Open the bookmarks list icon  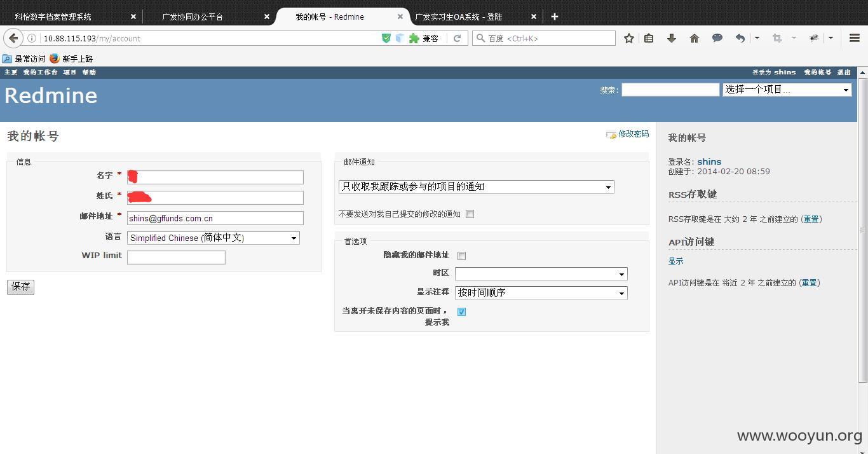pyautogui.click(x=649, y=38)
